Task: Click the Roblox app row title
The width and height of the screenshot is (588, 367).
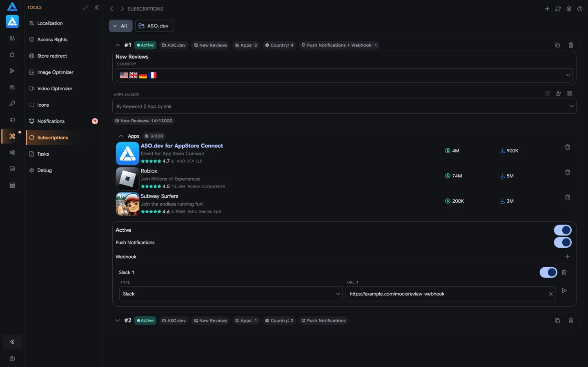Action: point(149,171)
